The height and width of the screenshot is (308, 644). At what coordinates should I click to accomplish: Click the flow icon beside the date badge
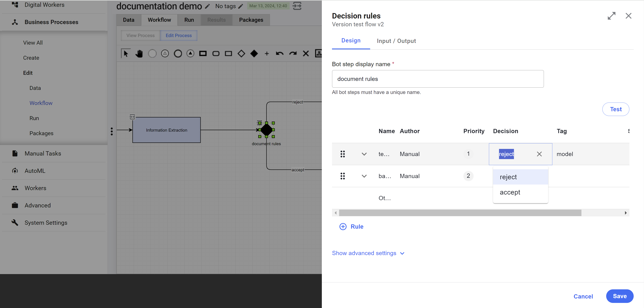(x=297, y=6)
